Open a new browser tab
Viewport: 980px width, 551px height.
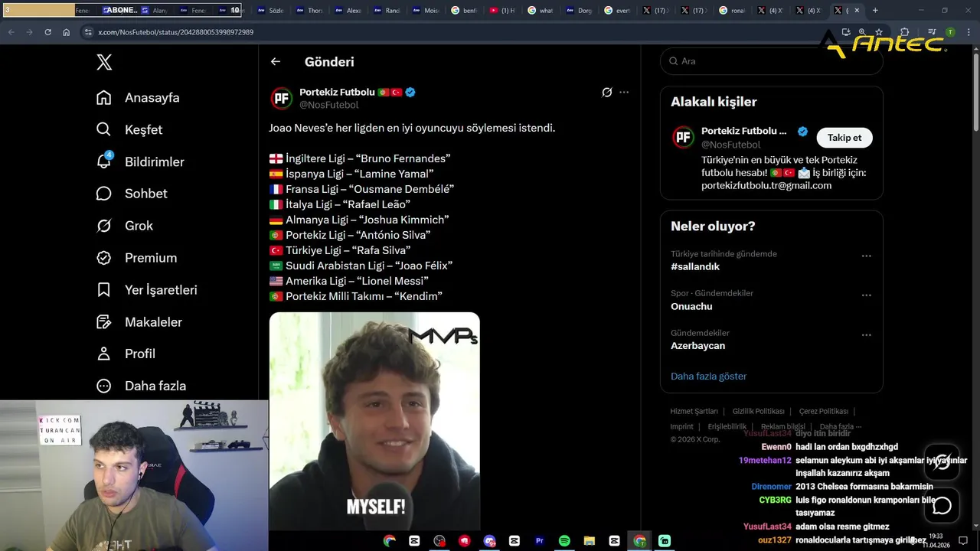click(x=875, y=10)
